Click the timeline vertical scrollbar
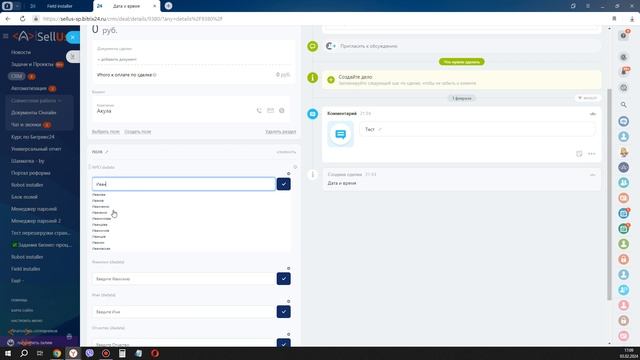 [609, 194]
